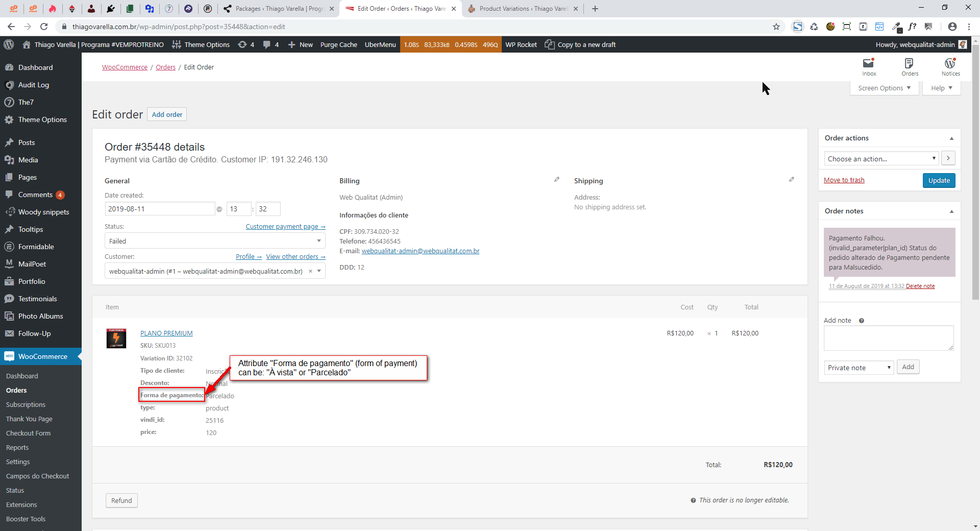This screenshot has height=531, width=980.
Task: Open the Formidable sidebar menu
Action: pos(36,247)
